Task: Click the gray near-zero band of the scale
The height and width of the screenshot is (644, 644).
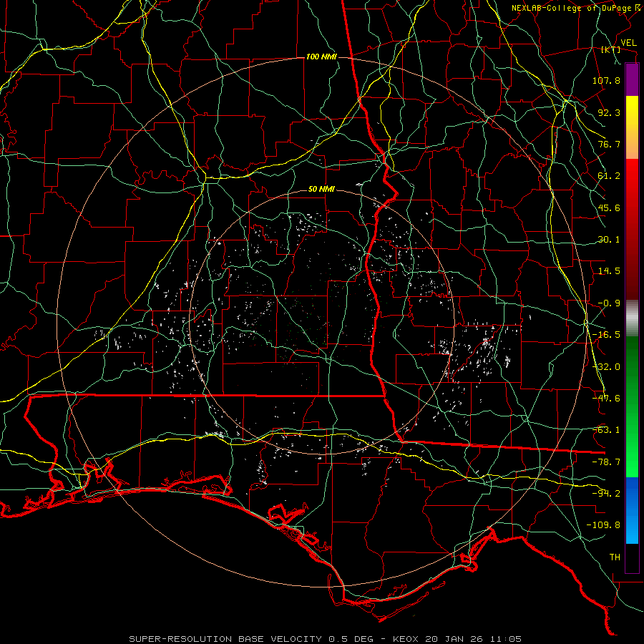Action: pos(632,318)
